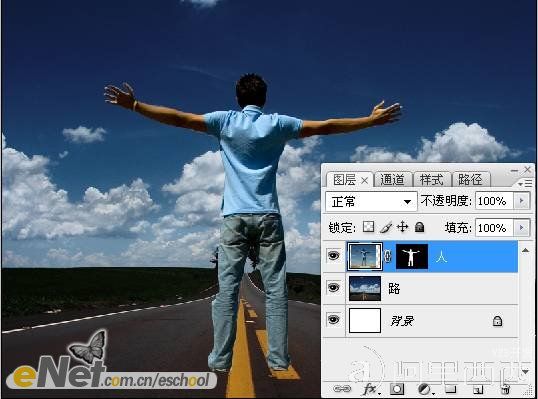Hide the 路 layer
This screenshot has height=399, width=538.
[x=334, y=287]
